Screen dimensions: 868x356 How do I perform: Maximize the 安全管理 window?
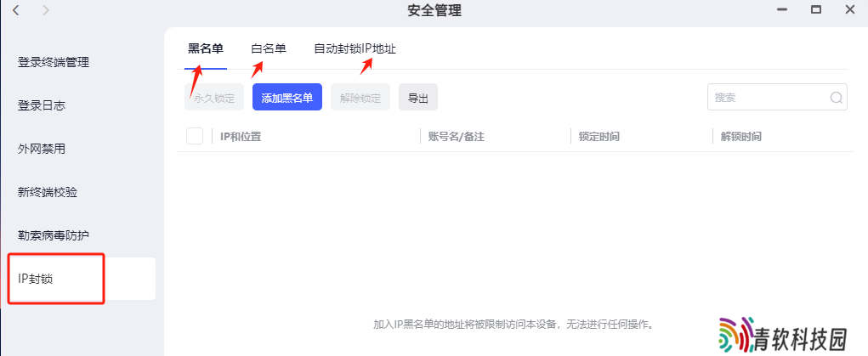815,10
